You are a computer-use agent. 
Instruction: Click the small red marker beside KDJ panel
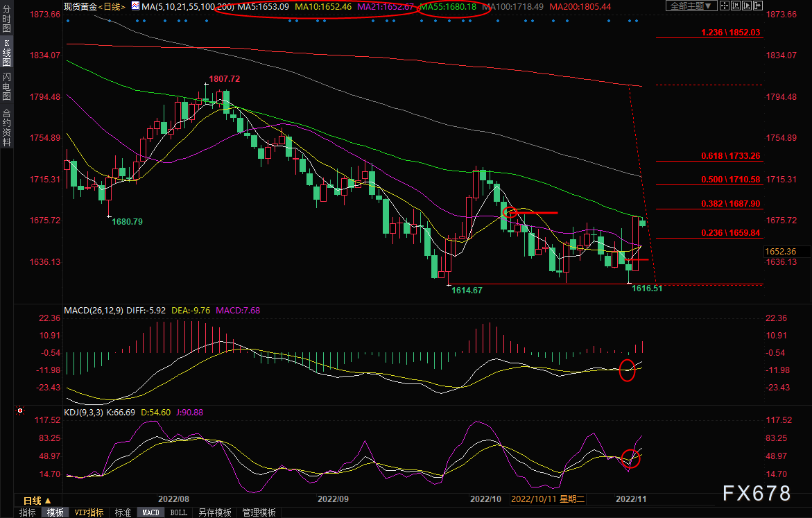point(19,411)
